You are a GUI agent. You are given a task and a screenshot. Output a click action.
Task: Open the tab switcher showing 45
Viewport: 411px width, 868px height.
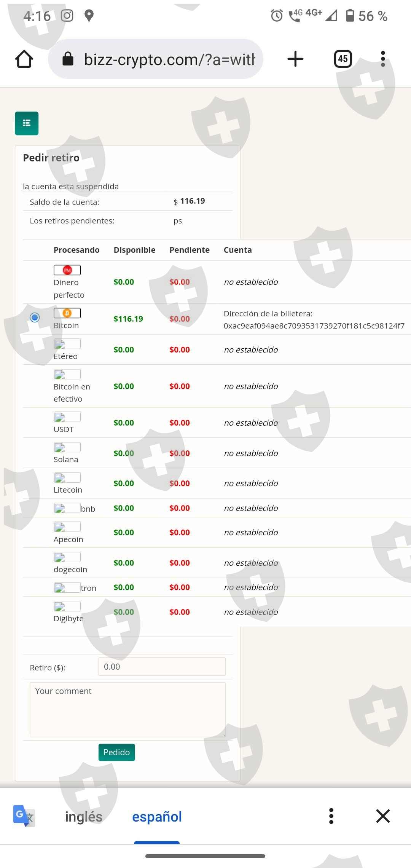pyautogui.click(x=343, y=59)
